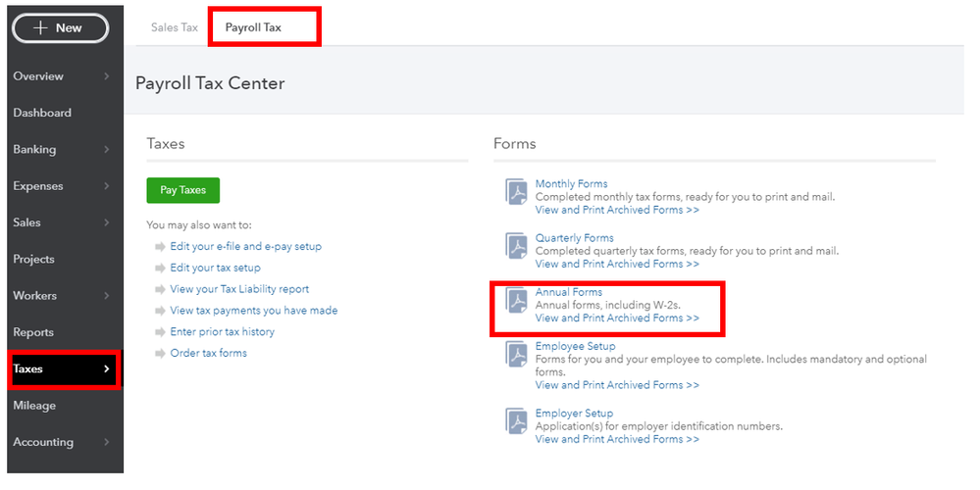Select Workers in the sidebar
Image resolution: width=980 pixels, height=490 pixels.
[x=35, y=295]
